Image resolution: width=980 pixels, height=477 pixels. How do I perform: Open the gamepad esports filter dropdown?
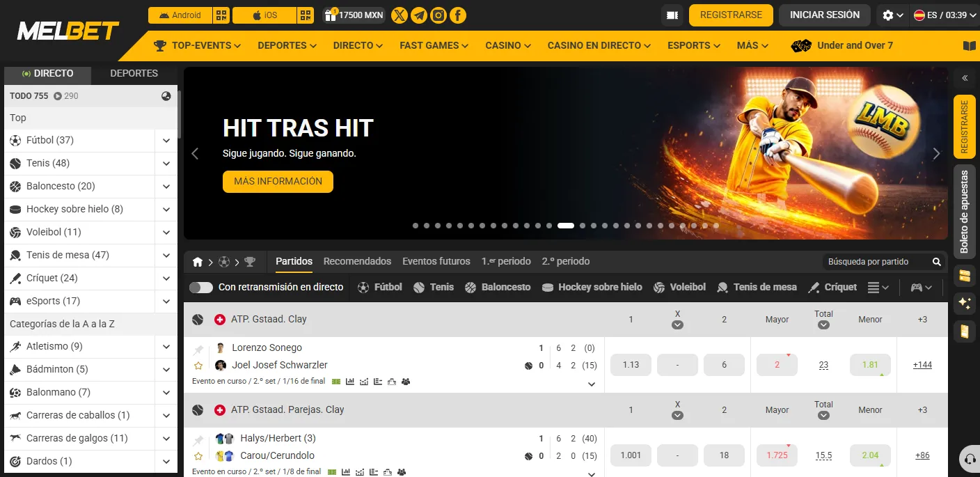click(x=922, y=287)
